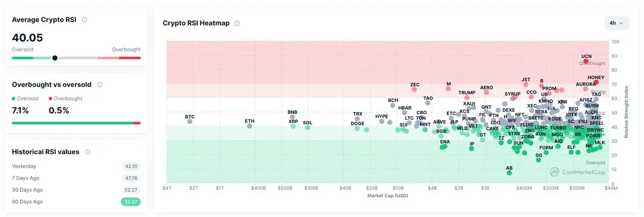Viewport: 644px width, 217px height.
Task: Click info icon beside Average Crypto RSI
Action: click(85, 20)
